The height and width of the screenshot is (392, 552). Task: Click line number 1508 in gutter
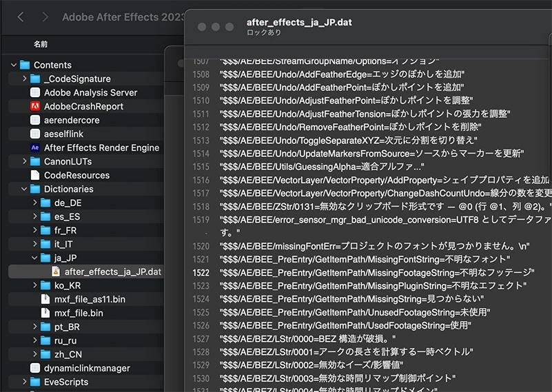[201, 74]
